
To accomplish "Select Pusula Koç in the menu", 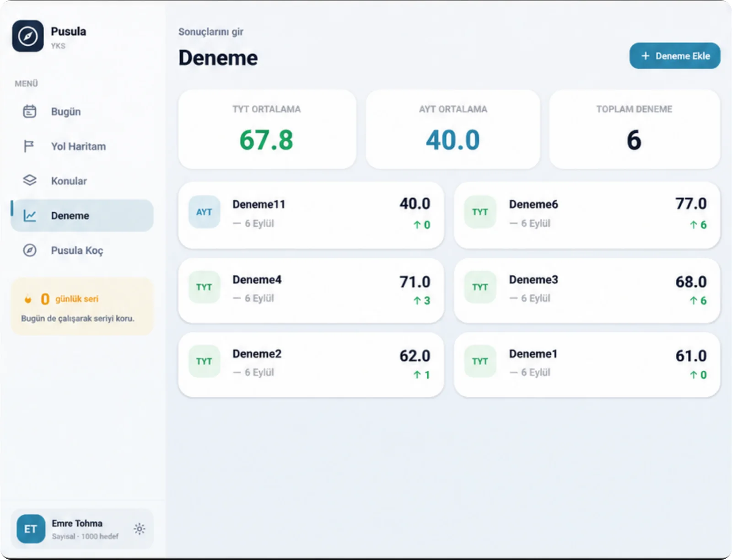I will (x=82, y=251).
